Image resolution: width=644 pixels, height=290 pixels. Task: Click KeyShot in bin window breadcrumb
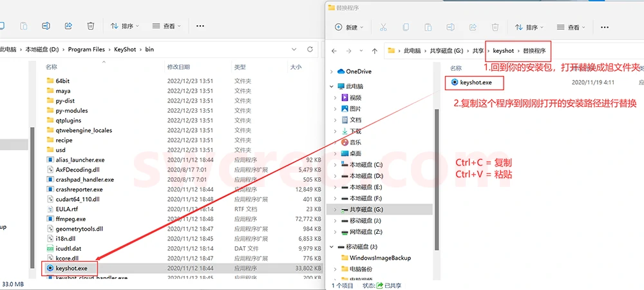click(x=124, y=49)
